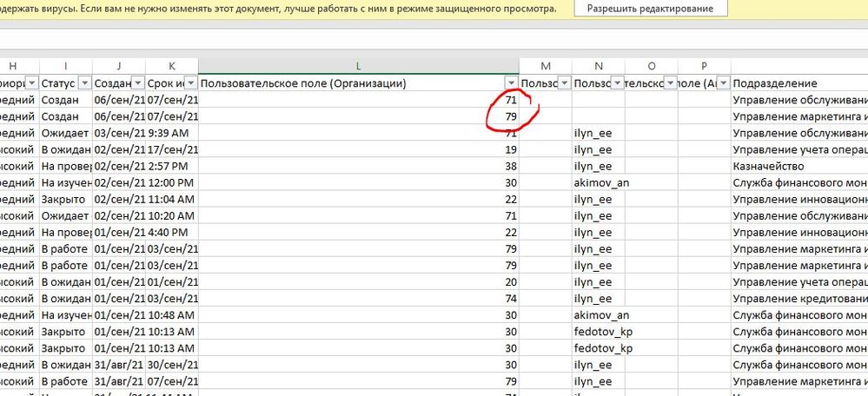This screenshot has height=396, width=868.
Task: Open the filter arrow in column H
Action: click(32, 83)
